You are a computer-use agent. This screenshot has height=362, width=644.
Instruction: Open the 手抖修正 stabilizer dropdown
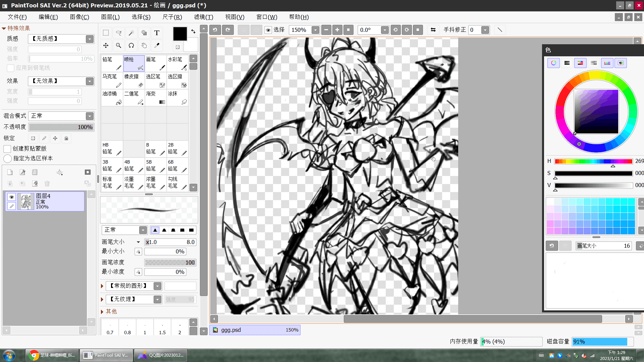tap(485, 30)
